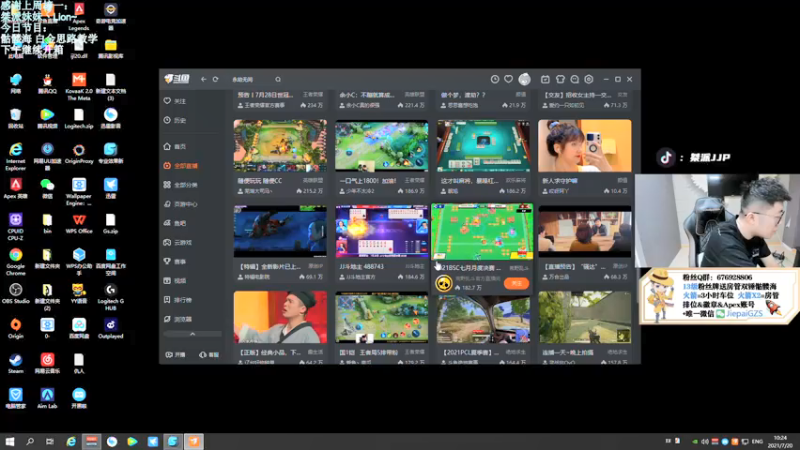
Task: Open the Outplayed desktop icon
Action: [x=110, y=329]
